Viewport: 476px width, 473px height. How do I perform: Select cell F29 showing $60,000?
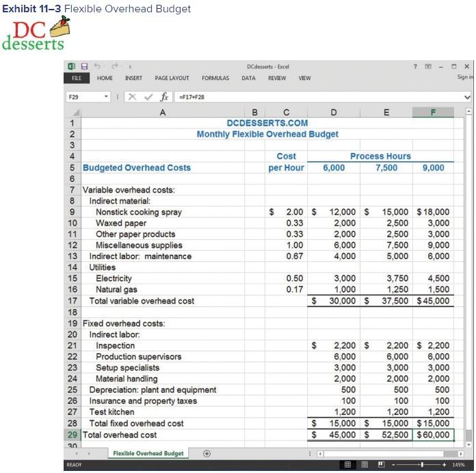(433, 435)
